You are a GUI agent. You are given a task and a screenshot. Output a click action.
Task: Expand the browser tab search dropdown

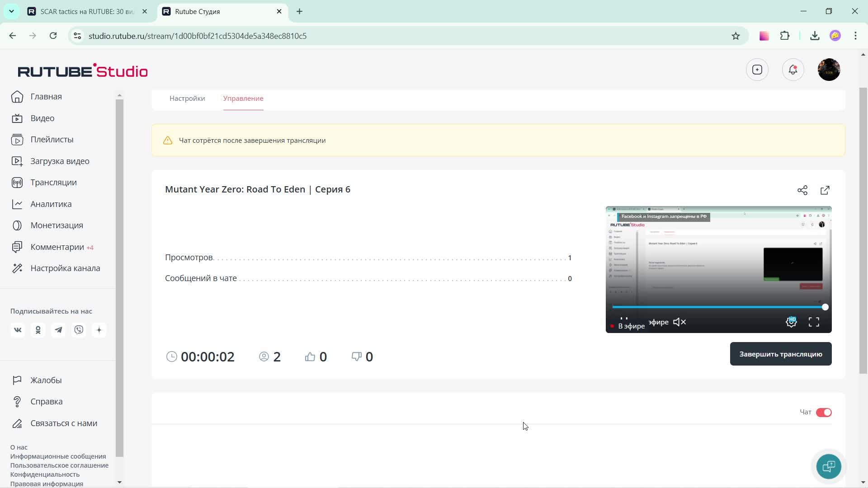pos(11,12)
